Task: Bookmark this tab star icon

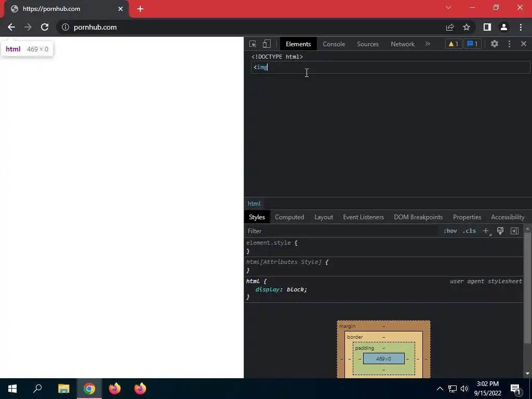Action: (467, 27)
